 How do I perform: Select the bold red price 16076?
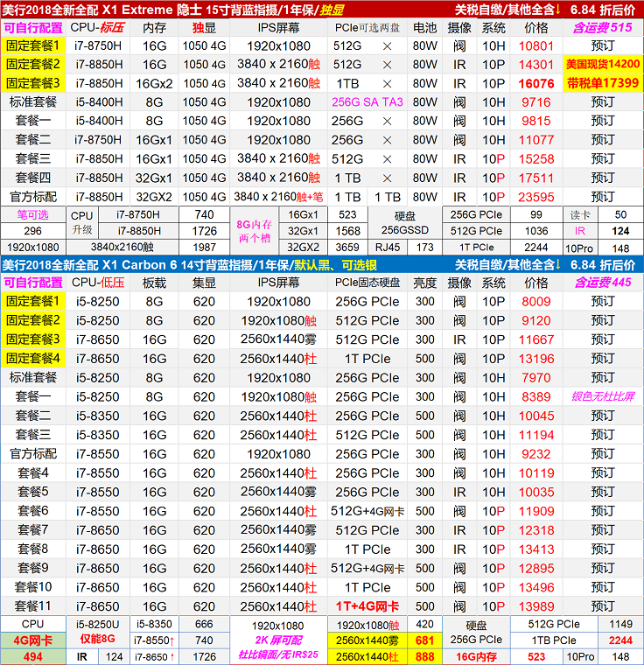536,83
